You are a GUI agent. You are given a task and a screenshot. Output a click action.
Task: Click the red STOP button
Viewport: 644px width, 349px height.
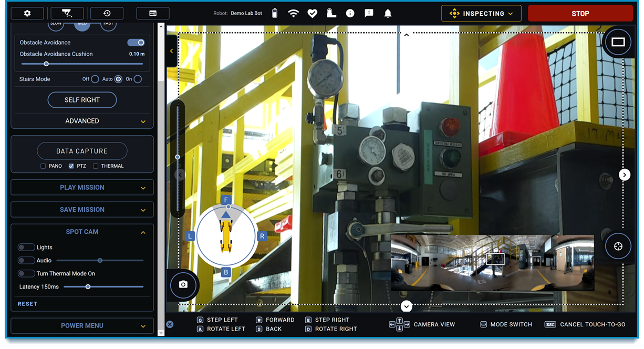[x=580, y=13]
